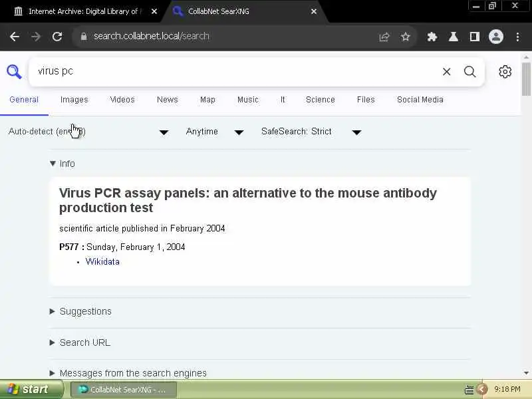532x399 pixels.
Task: Go back to the previous page
Action: (15, 37)
